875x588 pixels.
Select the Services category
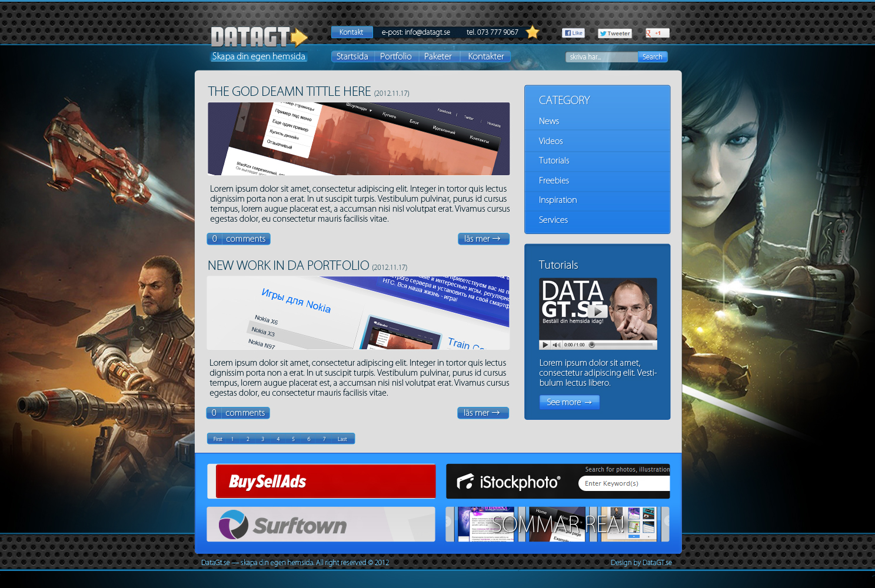(553, 220)
